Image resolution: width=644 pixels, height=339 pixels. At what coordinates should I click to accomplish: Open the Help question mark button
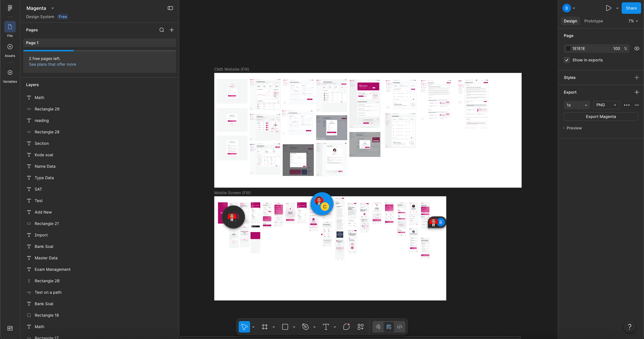(x=630, y=327)
